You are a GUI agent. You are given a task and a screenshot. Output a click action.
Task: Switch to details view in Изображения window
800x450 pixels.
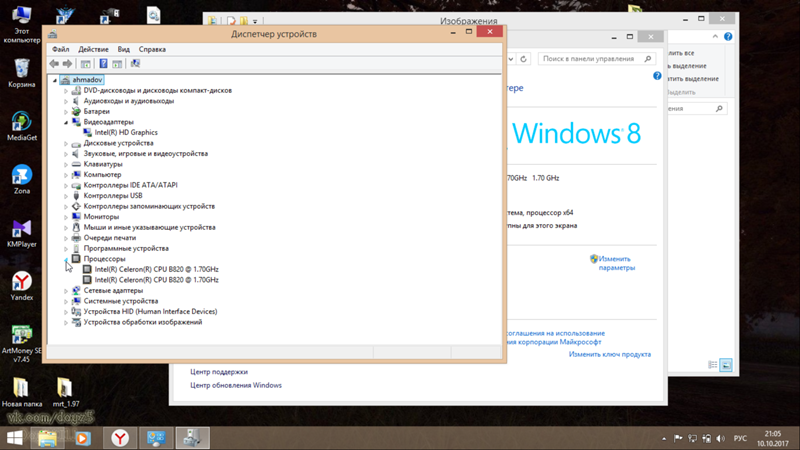point(713,365)
